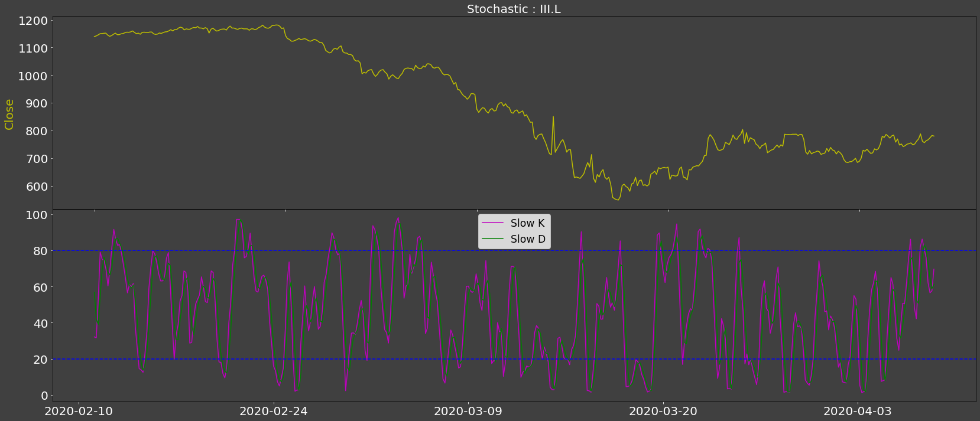Click the price spike near 850 in mid-March
This screenshot has height=421, width=980.
point(553,118)
